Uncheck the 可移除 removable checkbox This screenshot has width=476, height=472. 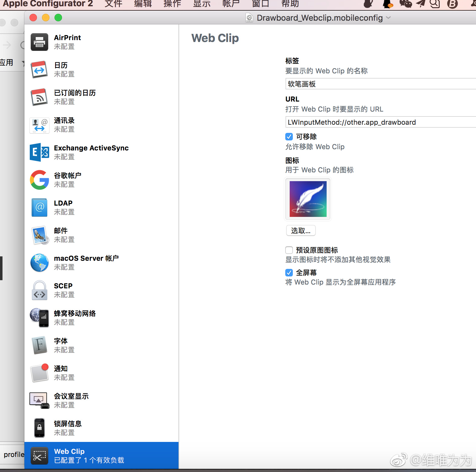289,137
